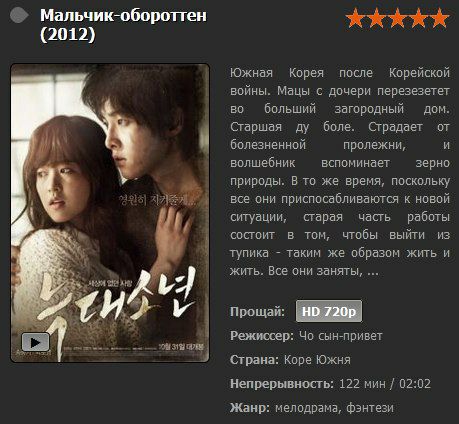
Task: Click the Режиссер label
Action: tap(262, 336)
